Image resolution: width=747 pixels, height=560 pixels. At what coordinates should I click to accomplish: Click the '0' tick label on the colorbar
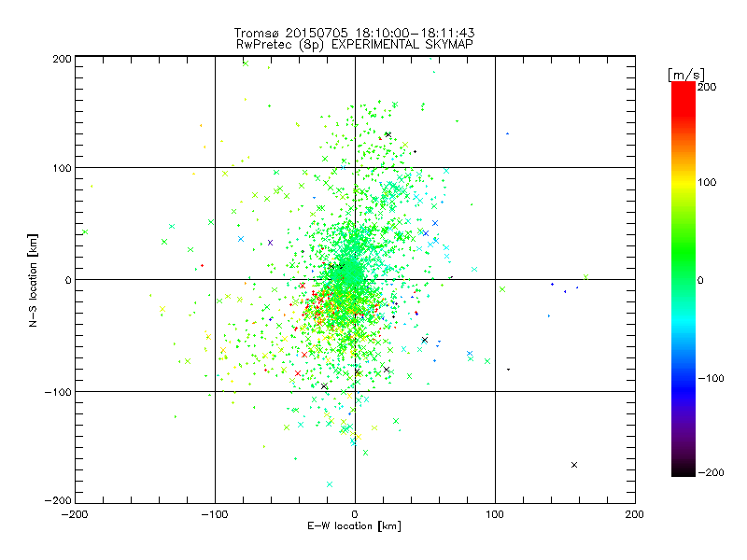click(x=700, y=281)
